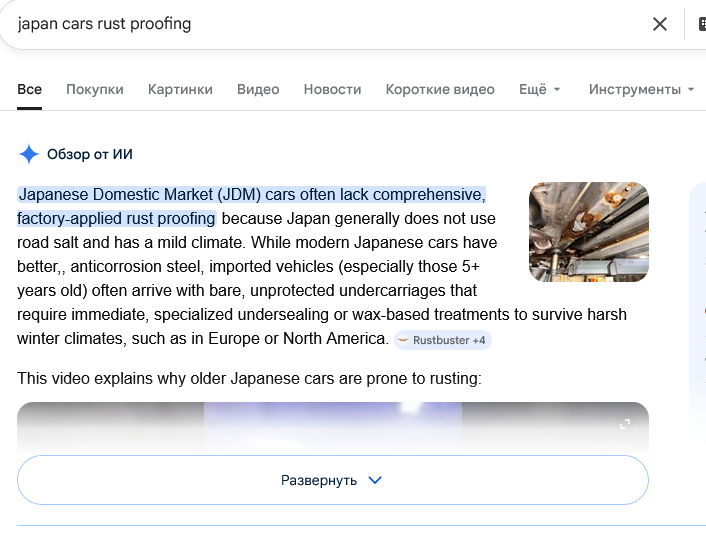Open the rusty undercarriage thumbnail image
706x551 pixels.
pyautogui.click(x=588, y=232)
